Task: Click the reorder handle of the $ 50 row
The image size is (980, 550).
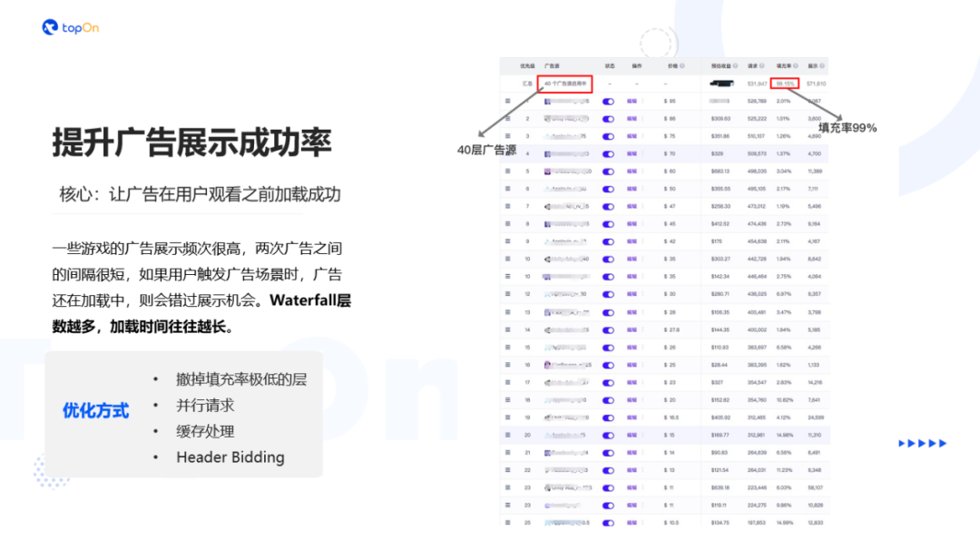Action: point(507,188)
